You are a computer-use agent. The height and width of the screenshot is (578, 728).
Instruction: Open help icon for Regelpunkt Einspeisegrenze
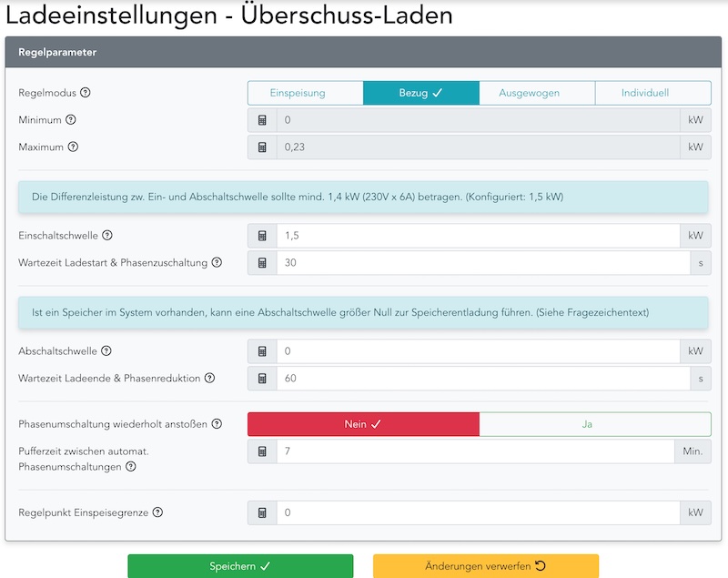[x=157, y=512]
